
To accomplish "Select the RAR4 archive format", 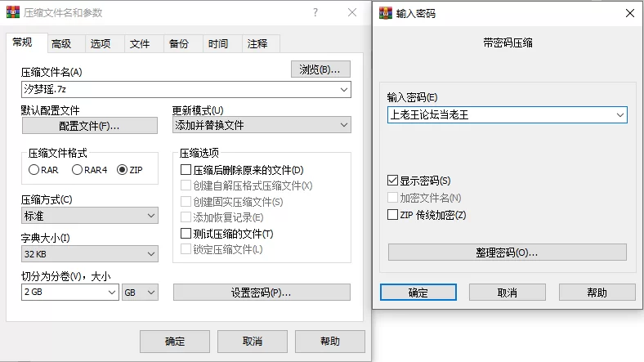I will tap(78, 170).
